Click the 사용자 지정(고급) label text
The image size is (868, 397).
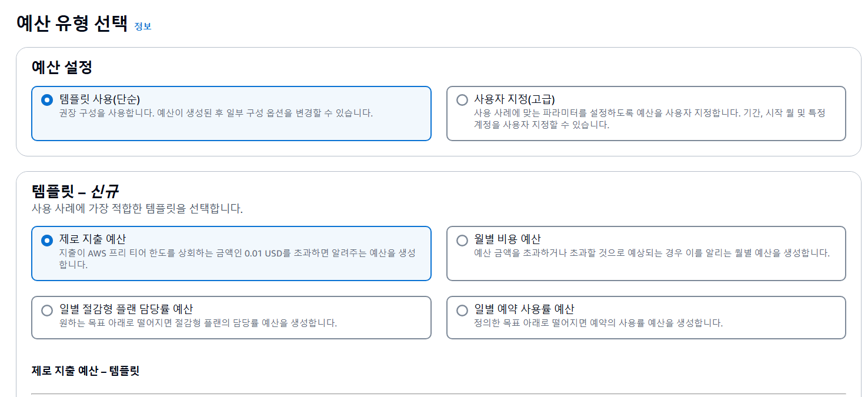(515, 99)
